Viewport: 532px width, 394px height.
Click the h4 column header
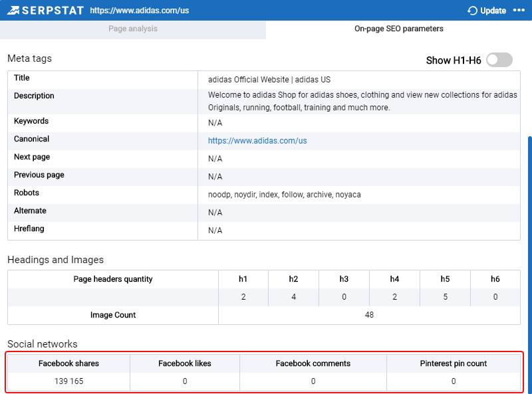(394, 279)
